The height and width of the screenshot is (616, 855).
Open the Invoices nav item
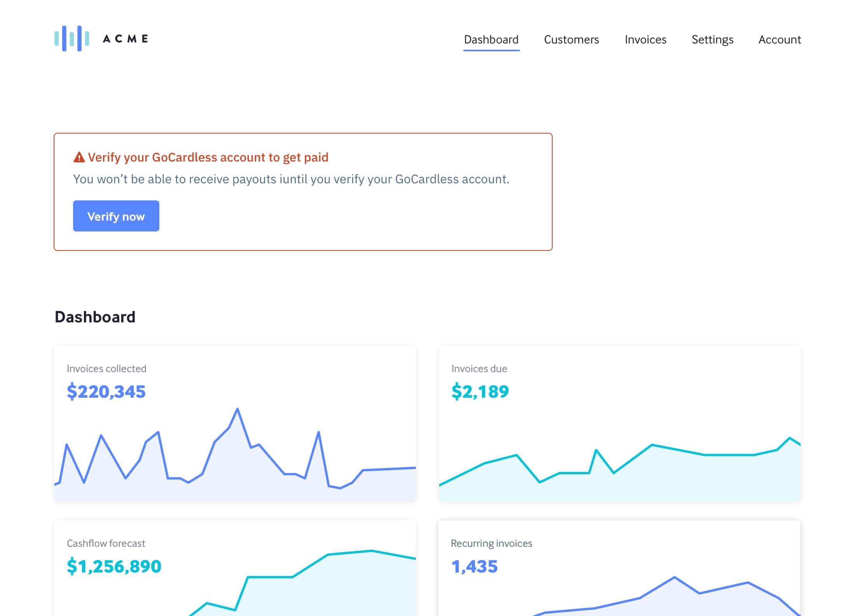(645, 40)
